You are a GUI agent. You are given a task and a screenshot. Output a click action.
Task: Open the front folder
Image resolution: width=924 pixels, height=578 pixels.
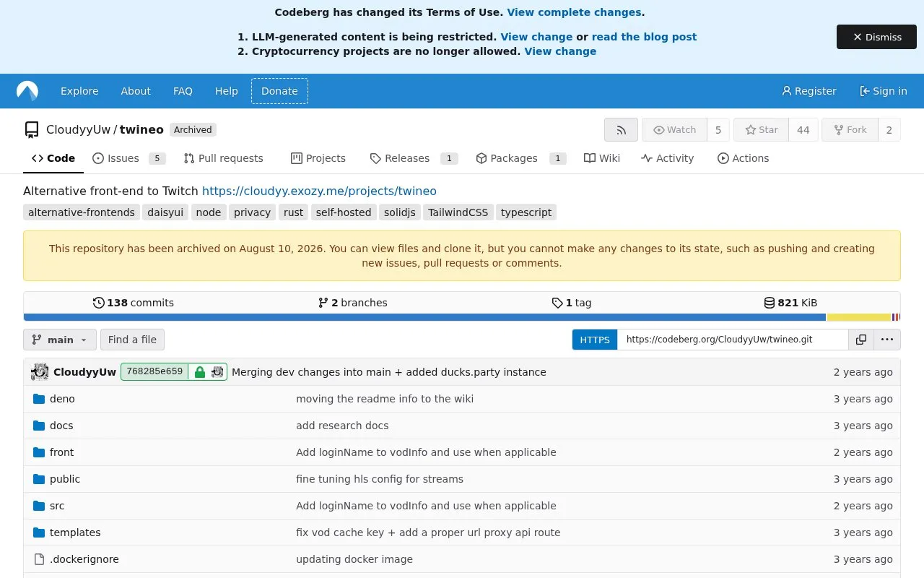[x=61, y=452]
